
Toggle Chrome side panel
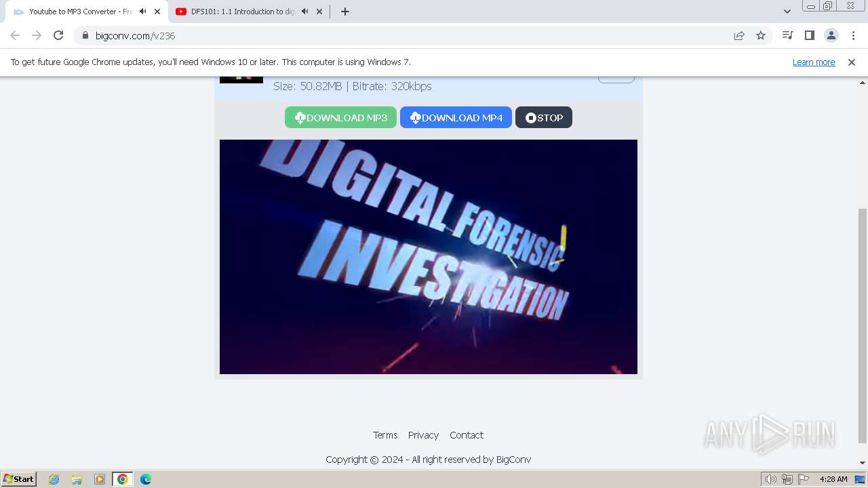[809, 35]
